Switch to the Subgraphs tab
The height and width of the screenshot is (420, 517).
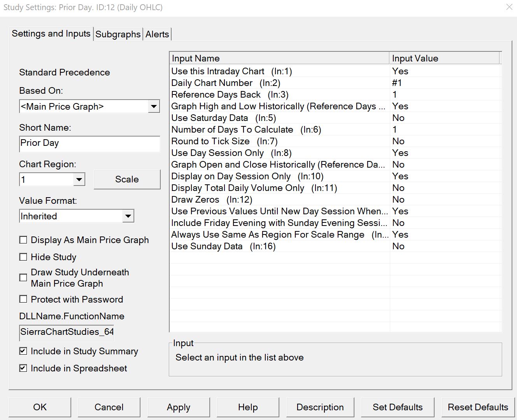[x=118, y=34]
